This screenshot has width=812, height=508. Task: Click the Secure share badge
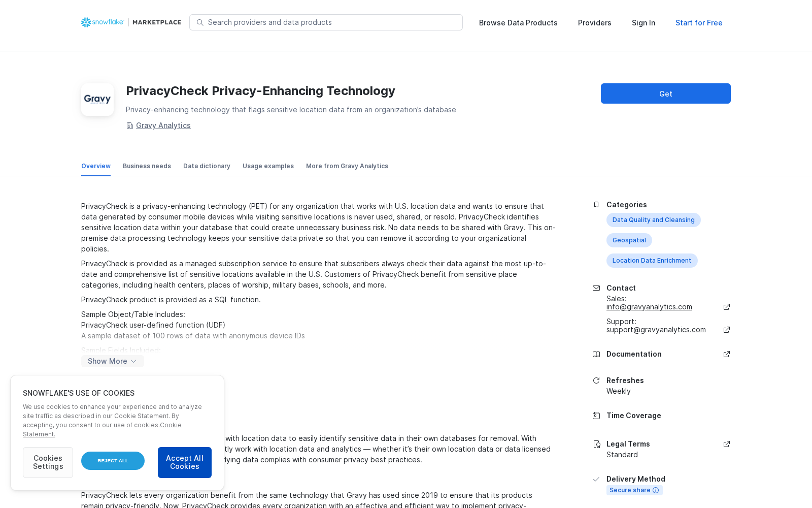pos(634,490)
